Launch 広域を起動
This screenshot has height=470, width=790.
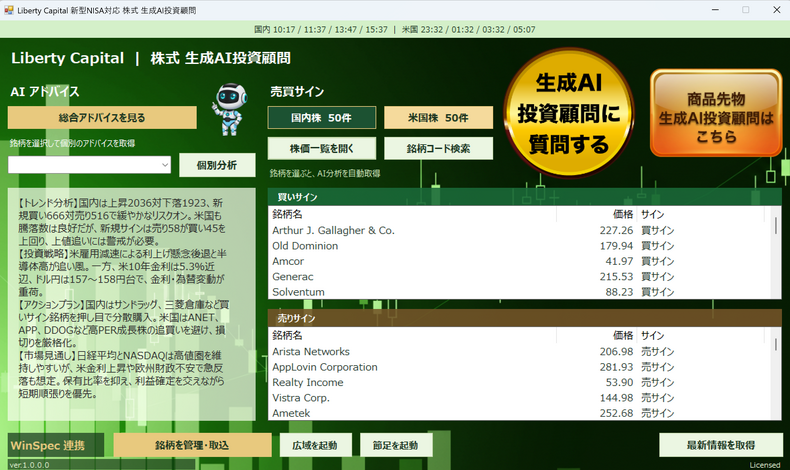pos(315,445)
